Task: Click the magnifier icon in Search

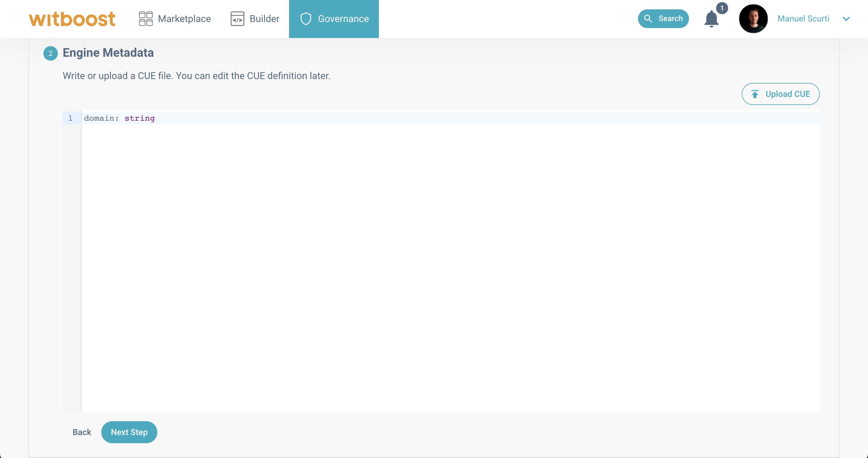Action: [648, 18]
